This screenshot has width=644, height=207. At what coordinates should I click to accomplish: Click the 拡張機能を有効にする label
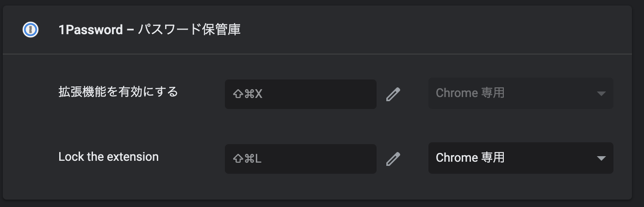click(x=118, y=92)
